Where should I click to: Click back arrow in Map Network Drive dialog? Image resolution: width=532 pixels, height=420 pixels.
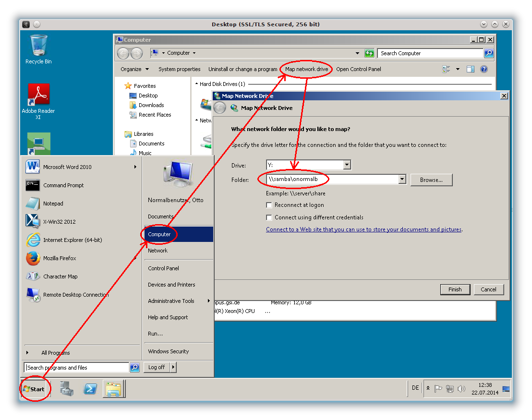click(x=220, y=108)
